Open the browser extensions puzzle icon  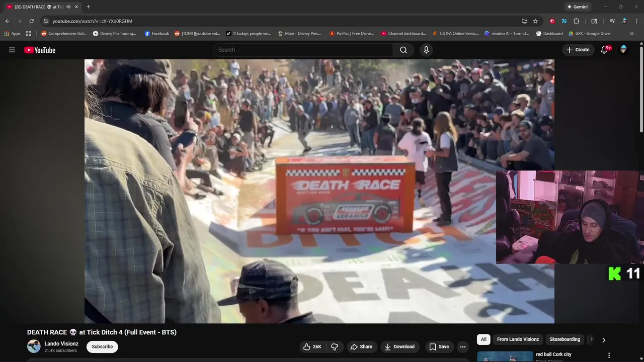click(577, 21)
